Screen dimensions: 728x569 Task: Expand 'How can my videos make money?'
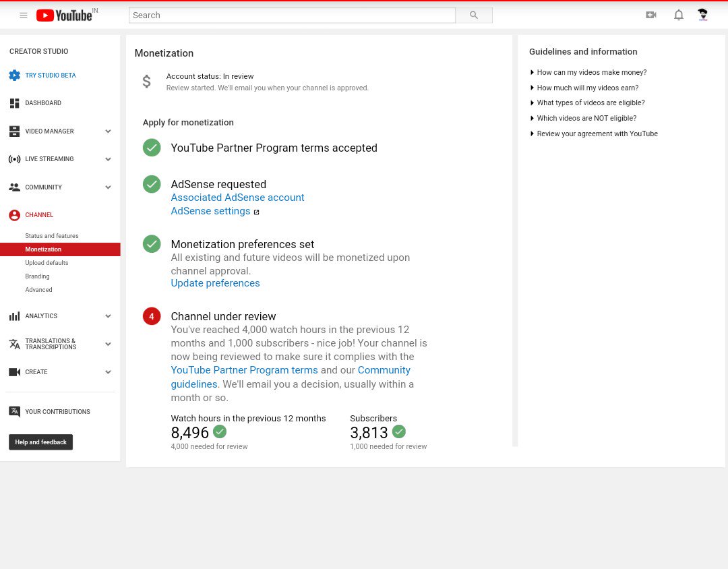[588, 72]
